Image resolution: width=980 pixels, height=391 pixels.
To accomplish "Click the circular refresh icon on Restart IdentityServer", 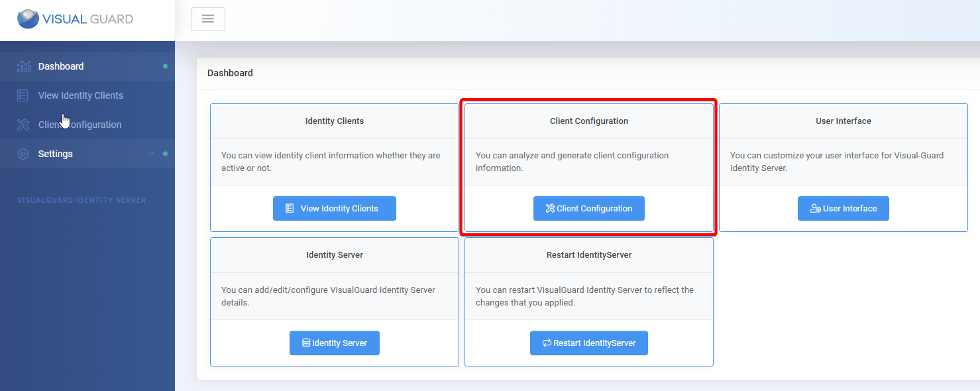I will 546,343.
